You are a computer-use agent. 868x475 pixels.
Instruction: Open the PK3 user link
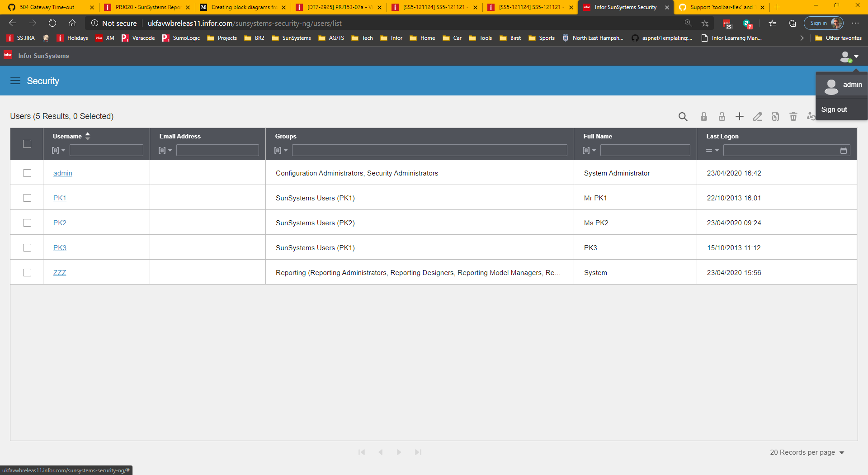coord(60,248)
